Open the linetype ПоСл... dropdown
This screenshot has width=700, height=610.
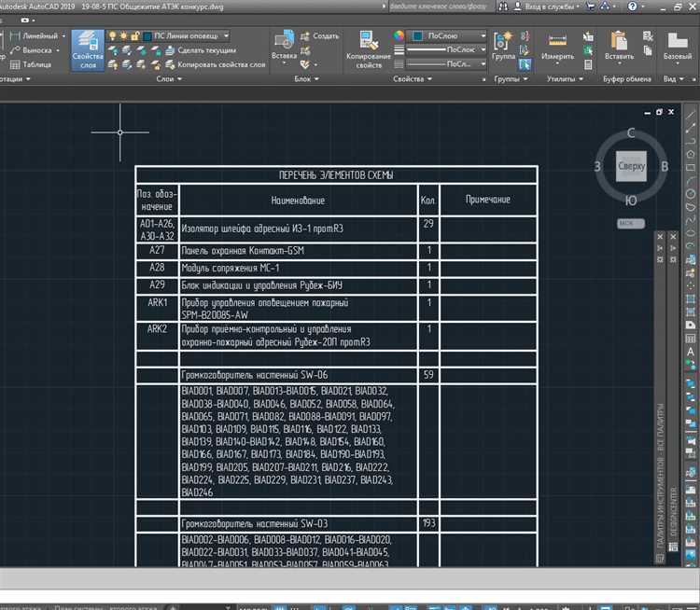[x=483, y=64]
